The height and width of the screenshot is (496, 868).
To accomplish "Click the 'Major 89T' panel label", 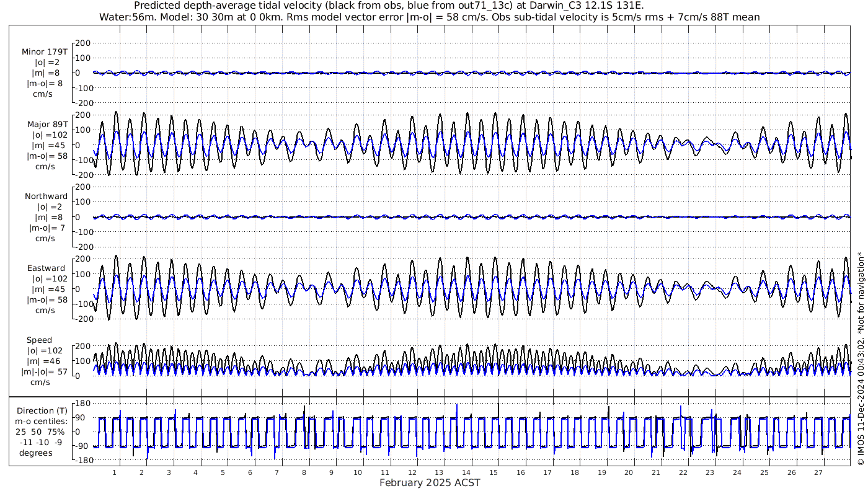I will coord(47,124).
